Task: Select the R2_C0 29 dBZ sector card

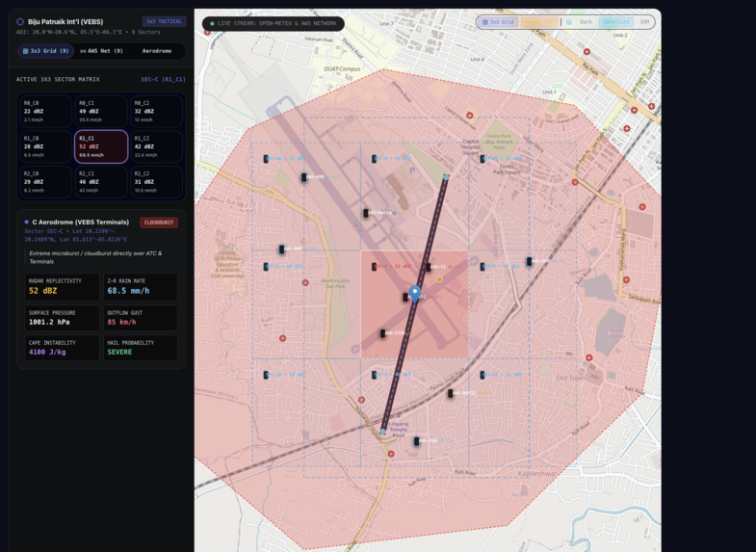Action: click(x=46, y=182)
